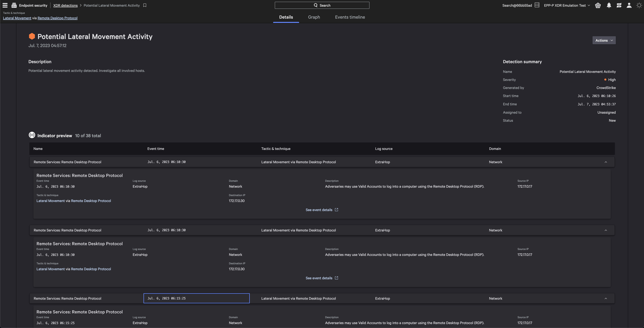Click the server stack icon

(537, 5)
